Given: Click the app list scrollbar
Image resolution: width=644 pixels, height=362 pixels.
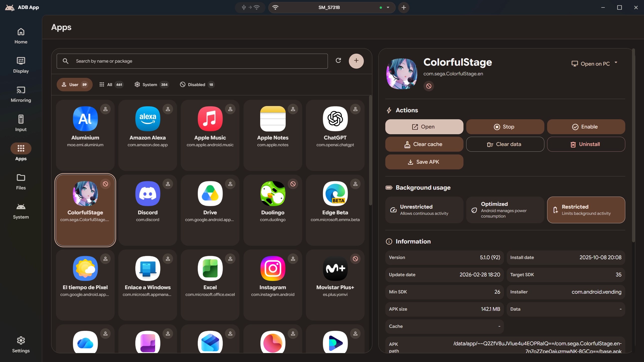Looking at the screenshot, I should tap(370, 150).
